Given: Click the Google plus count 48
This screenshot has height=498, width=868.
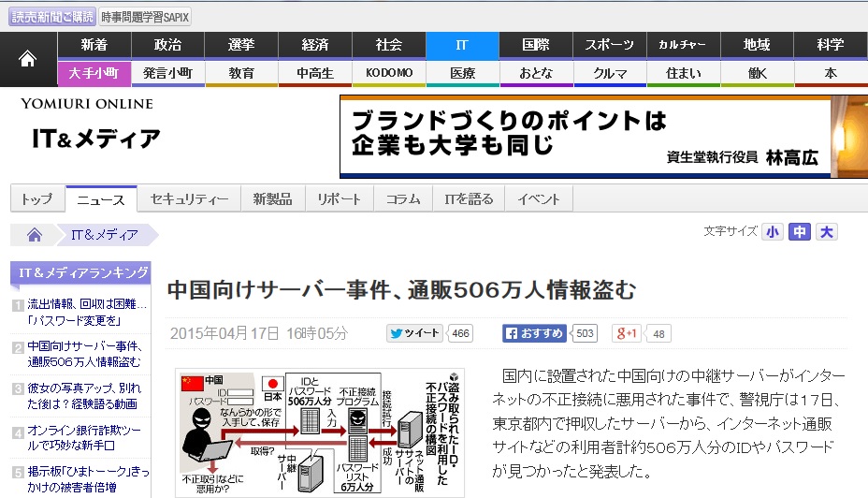Looking at the screenshot, I should [658, 333].
